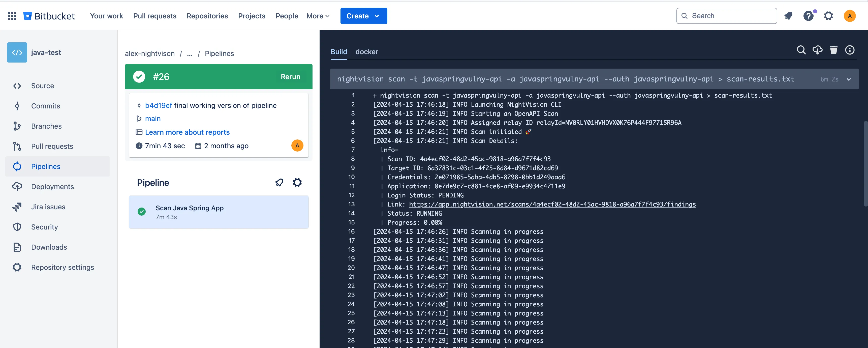Image resolution: width=868 pixels, height=348 pixels.
Task: Click the Pull requests sidebar icon
Action: (x=17, y=146)
